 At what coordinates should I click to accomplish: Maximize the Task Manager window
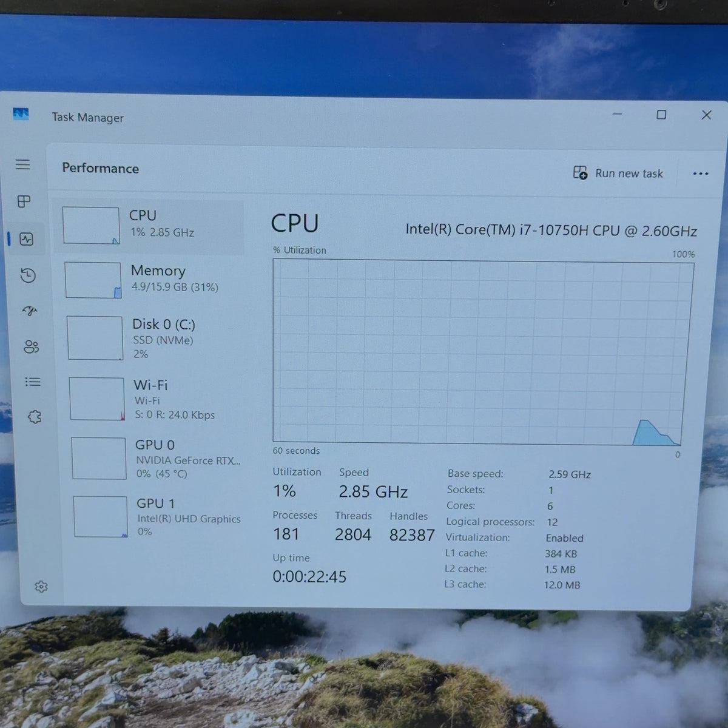click(x=661, y=115)
